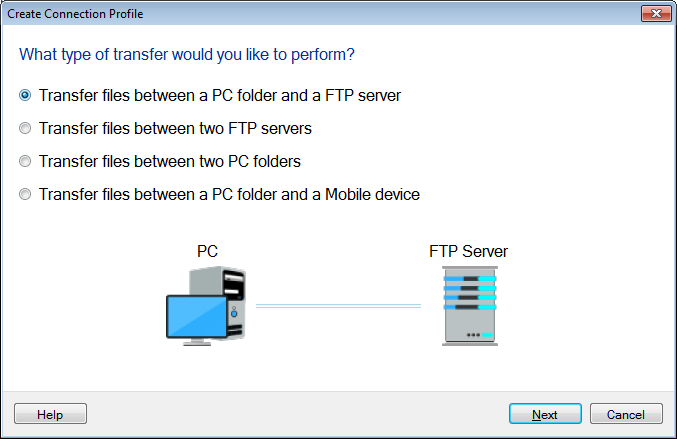
Task: Click the 'Transfer files between two PC folders' label text
Action: tap(170, 161)
